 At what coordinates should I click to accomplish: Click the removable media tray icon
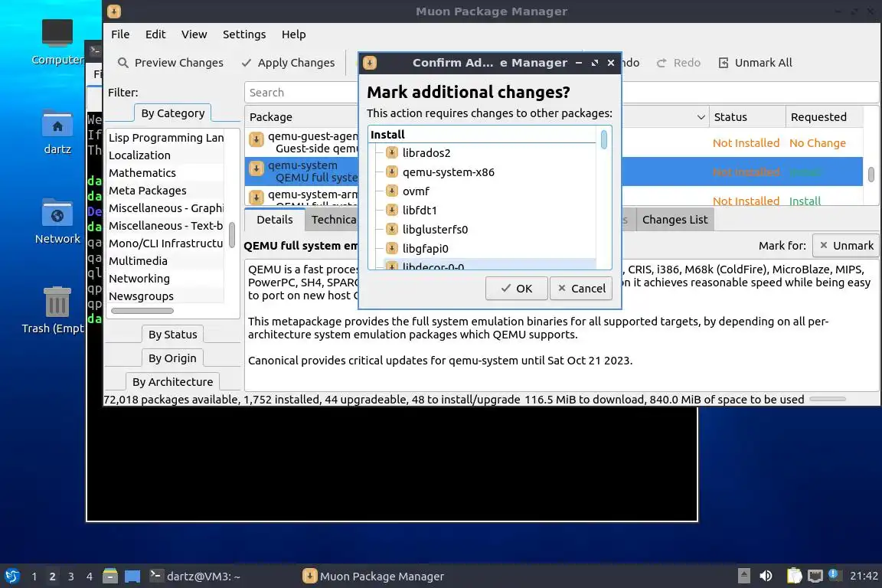pyautogui.click(x=743, y=576)
